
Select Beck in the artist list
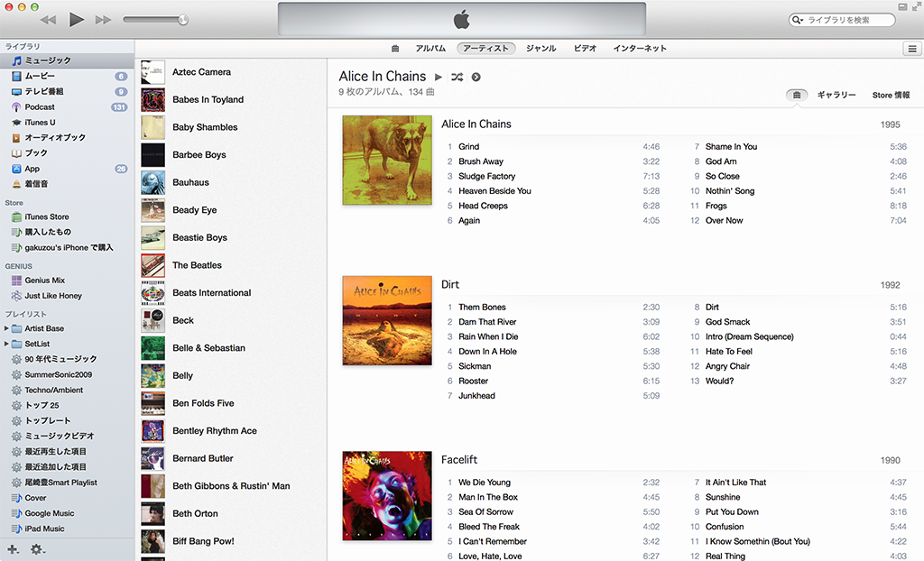pyautogui.click(x=231, y=320)
